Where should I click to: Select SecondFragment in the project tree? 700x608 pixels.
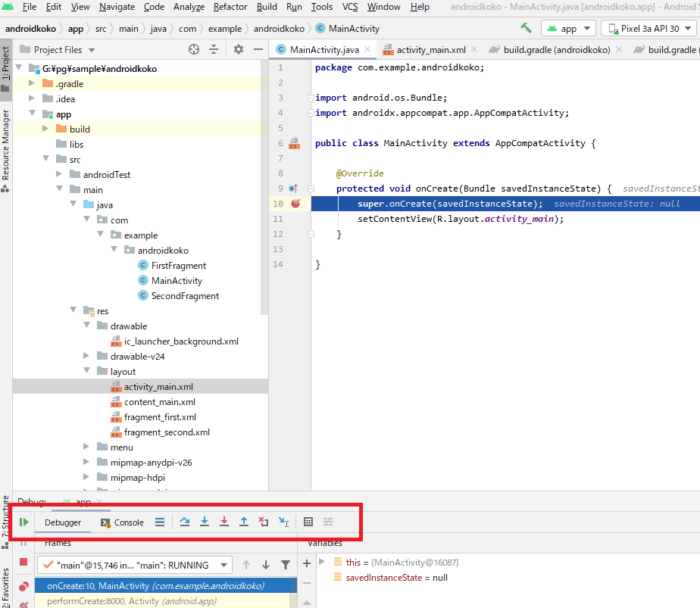point(185,296)
